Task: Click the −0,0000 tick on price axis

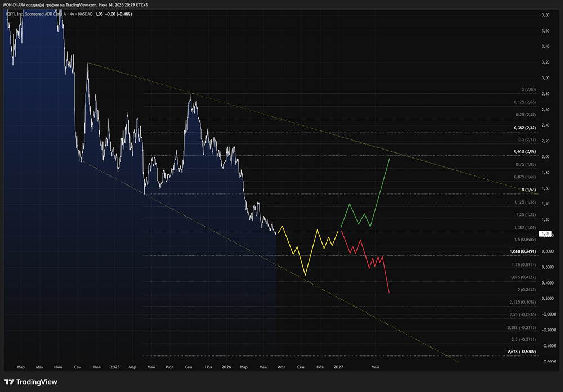Action: [548, 314]
